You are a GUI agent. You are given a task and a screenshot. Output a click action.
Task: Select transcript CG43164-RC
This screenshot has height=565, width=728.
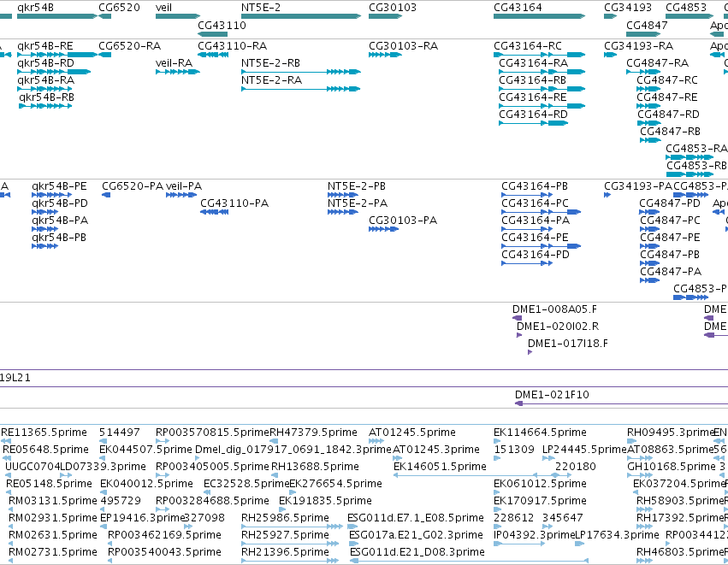(x=540, y=55)
